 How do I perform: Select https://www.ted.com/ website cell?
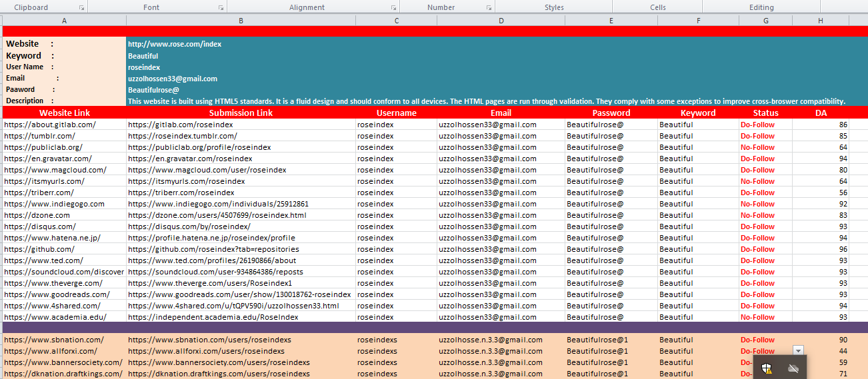(64, 260)
